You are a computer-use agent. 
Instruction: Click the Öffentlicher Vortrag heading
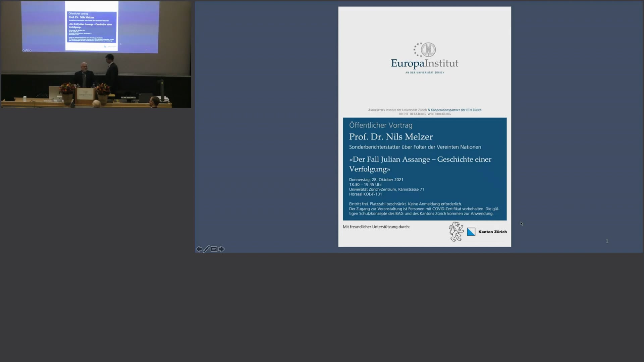pos(381,125)
